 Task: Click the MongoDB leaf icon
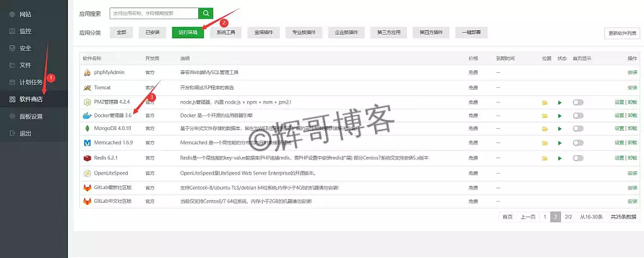[87, 129]
